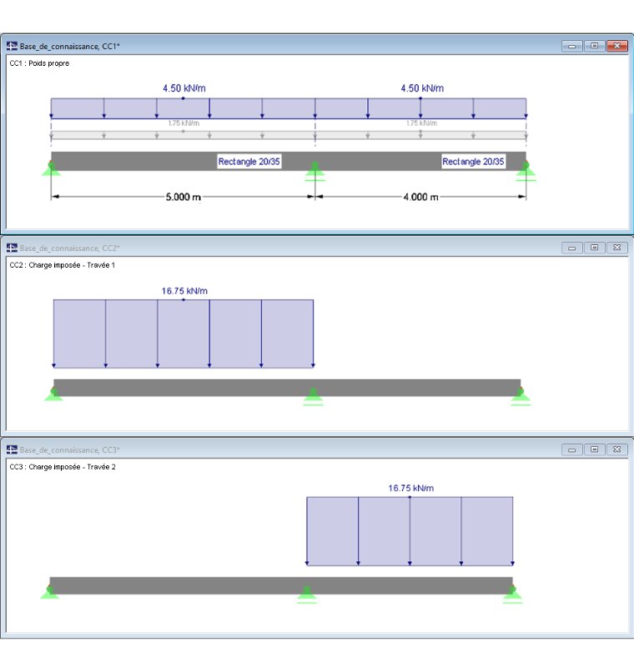634x672 pixels.
Task: Click the CC2 window app icon
Action: [12, 248]
